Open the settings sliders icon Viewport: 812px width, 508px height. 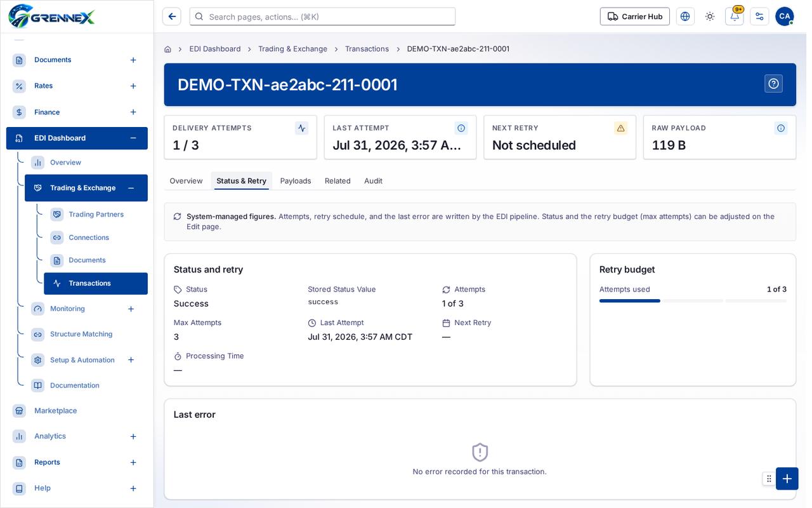tap(759, 17)
